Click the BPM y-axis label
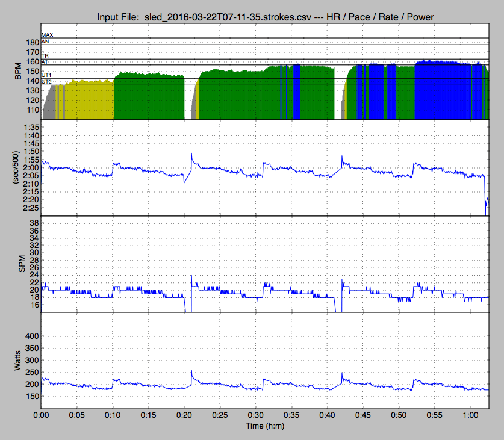Viewport: 504px width, 440px height. (x=17, y=70)
